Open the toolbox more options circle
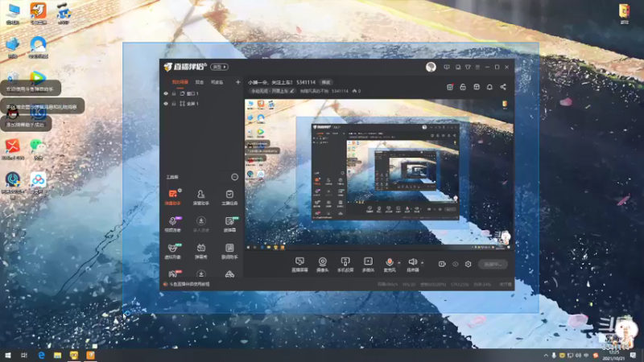Image resolution: width=644 pixels, height=362 pixels. [234, 177]
